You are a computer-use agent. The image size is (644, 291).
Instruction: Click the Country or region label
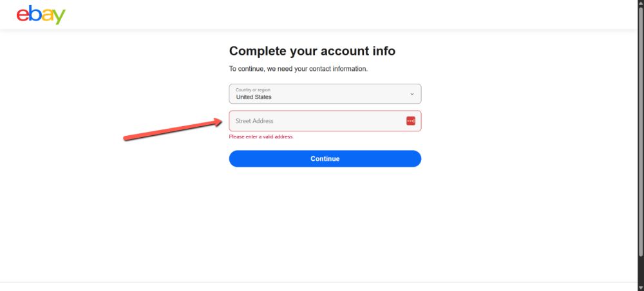tap(253, 89)
